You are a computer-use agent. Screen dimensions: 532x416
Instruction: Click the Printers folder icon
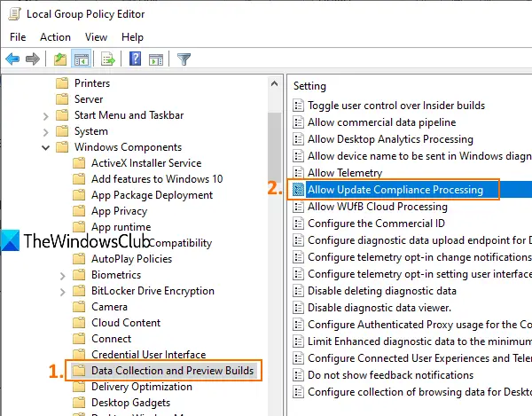click(x=62, y=83)
